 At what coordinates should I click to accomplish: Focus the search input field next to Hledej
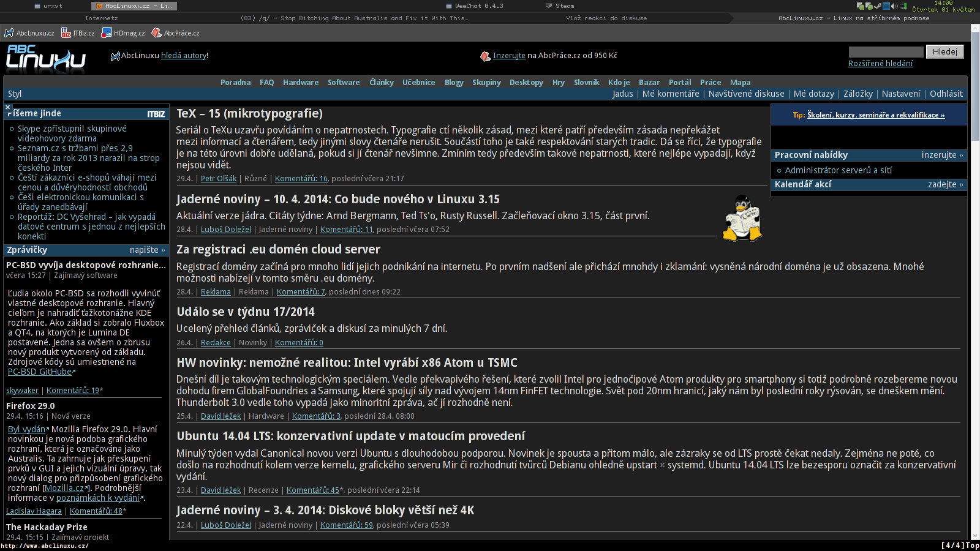(886, 52)
